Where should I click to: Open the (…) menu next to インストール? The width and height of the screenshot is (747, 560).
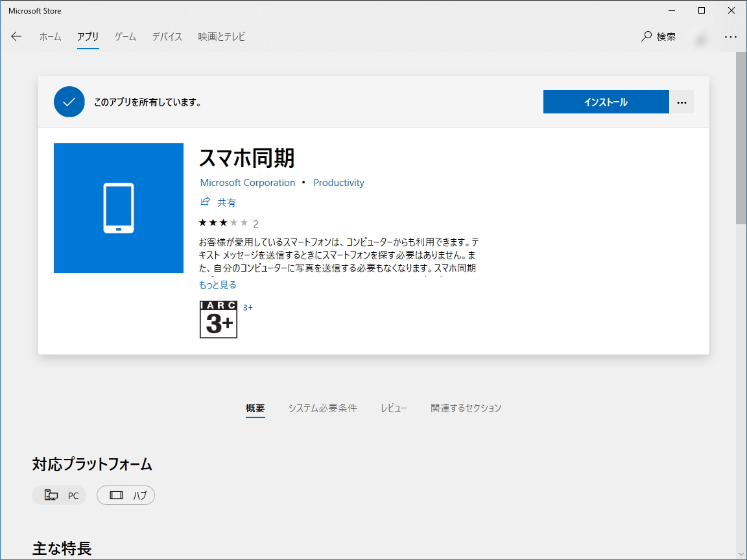point(682,102)
